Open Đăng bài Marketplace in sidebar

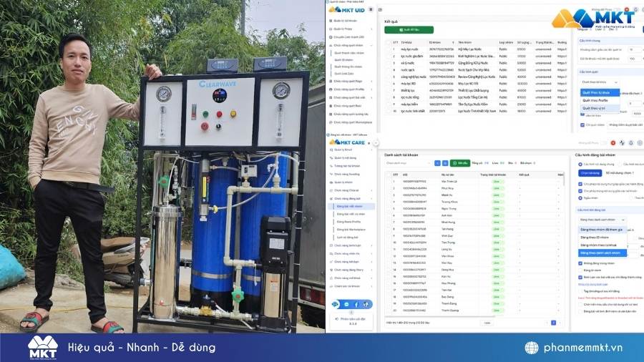pyautogui.click(x=351, y=230)
